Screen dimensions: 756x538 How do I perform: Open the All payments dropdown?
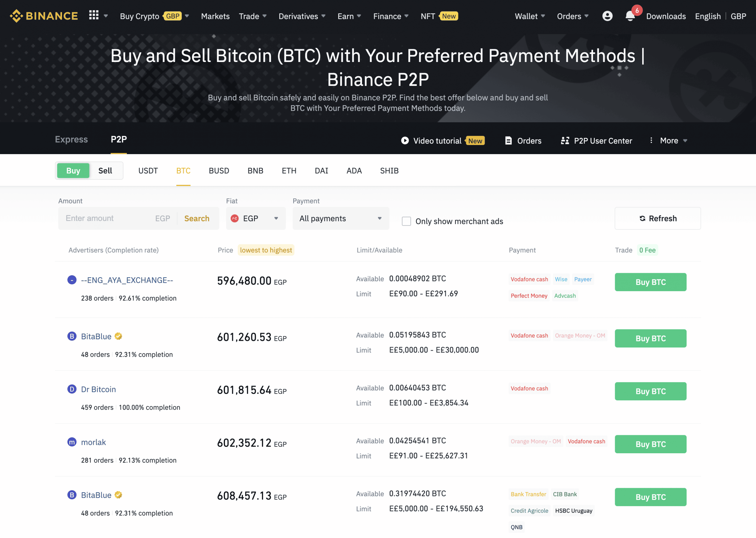(x=341, y=218)
